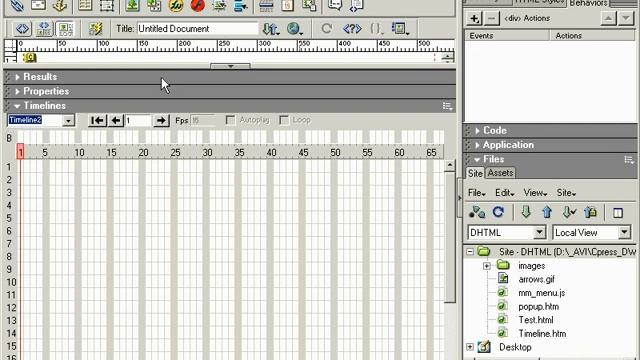Open preview in browser menu

coord(295,29)
